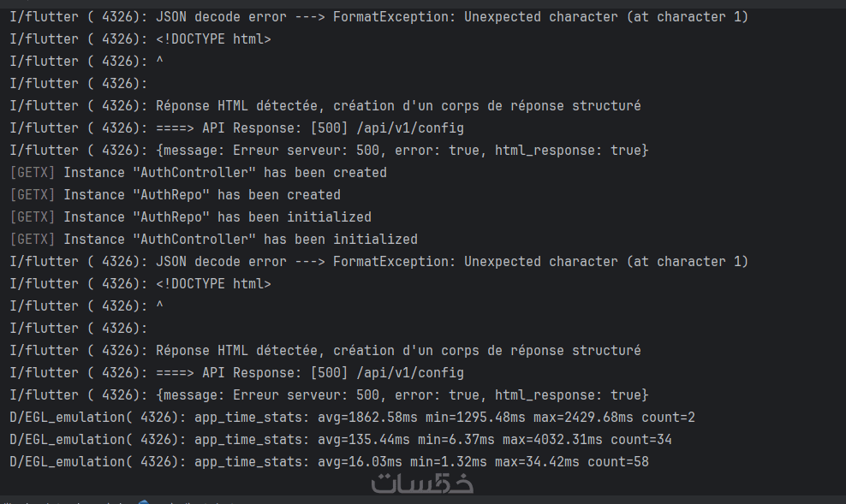846x504 pixels.
Task: Click the EGL_emulation line with avg=135.44ms
Action: pyautogui.click(x=340, y=440)
